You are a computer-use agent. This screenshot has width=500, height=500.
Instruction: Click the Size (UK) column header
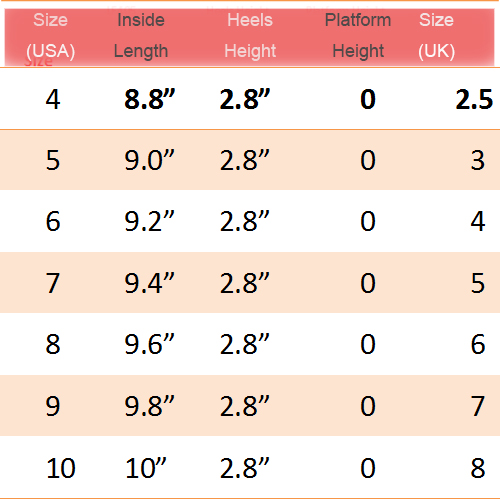436,35
